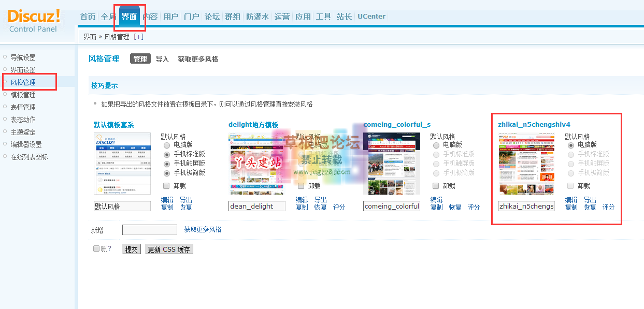This screenshot has height=309, width=644.
Task: Check the 删? checkbox
Action: 96,248
